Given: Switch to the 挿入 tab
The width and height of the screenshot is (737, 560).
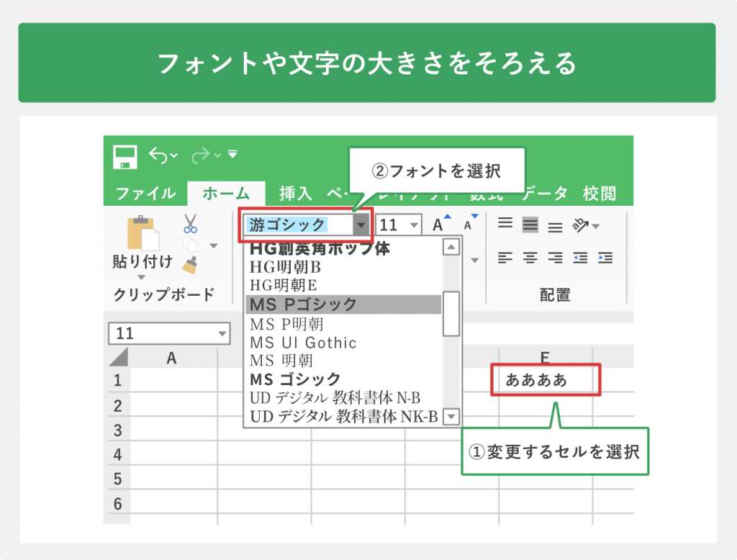Looking at the screenshot, I should click(x=296, y=193).
